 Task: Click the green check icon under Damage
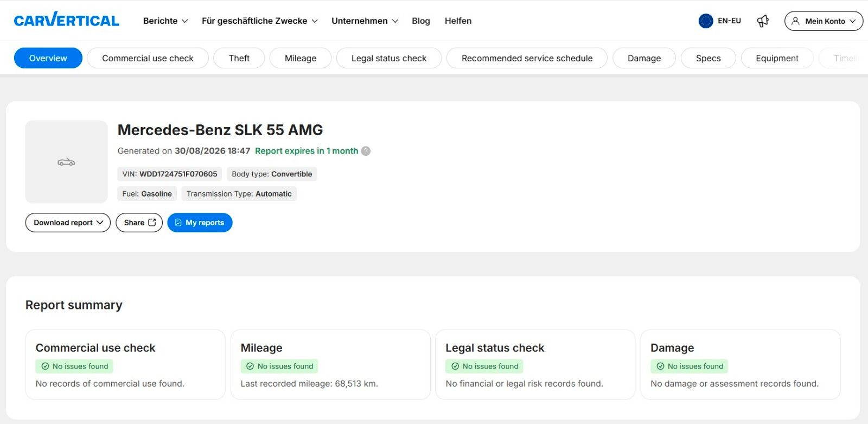point(660,366)
